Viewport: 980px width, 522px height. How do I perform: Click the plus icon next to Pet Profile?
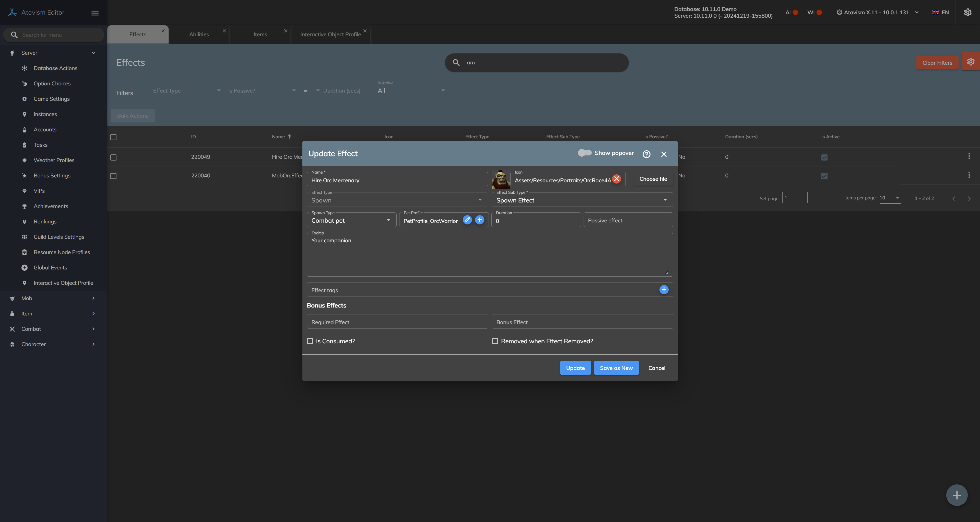point(480,220)
